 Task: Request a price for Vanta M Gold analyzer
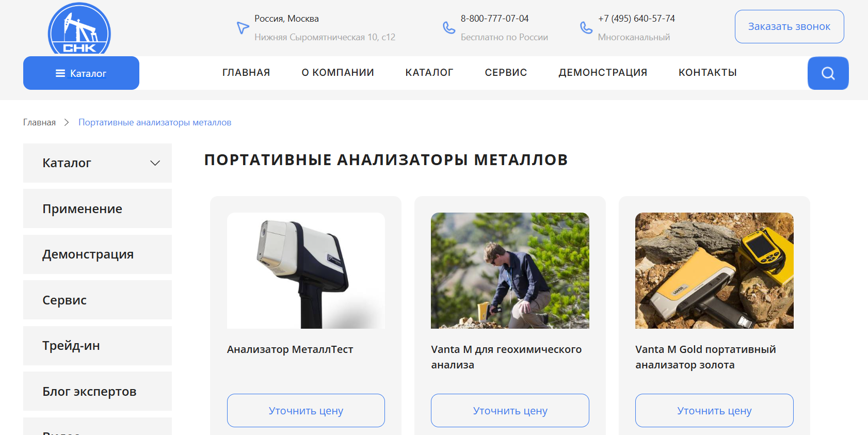pos(714,411)
